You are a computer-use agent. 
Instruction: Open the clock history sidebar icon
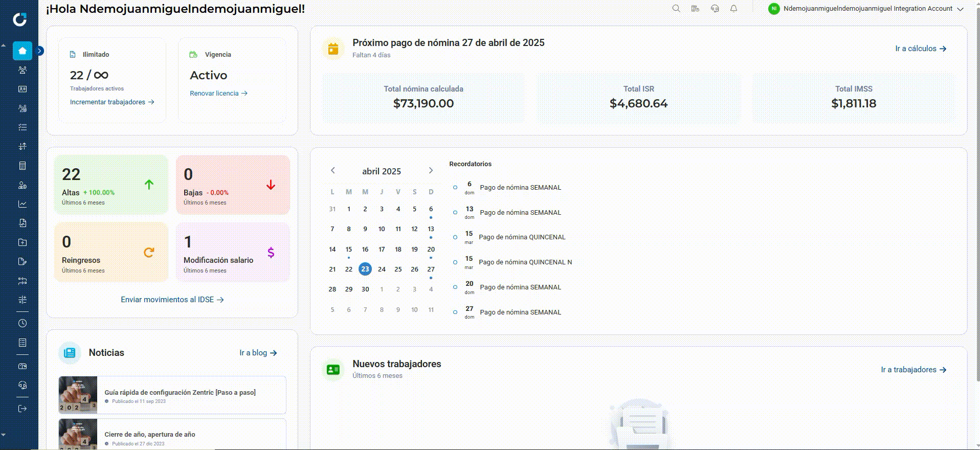(x=23, y=323)
